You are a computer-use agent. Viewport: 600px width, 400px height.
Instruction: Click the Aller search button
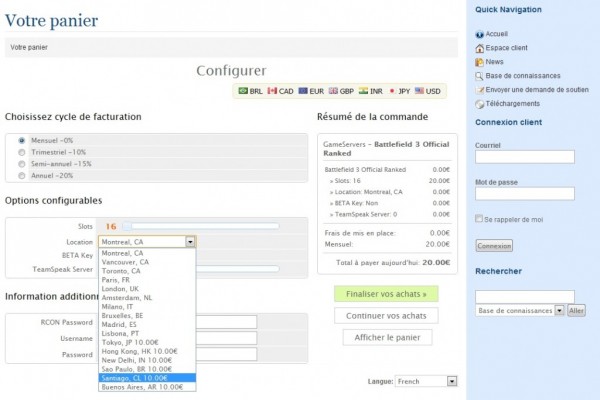pyautogui.click(x=576, y=310)
